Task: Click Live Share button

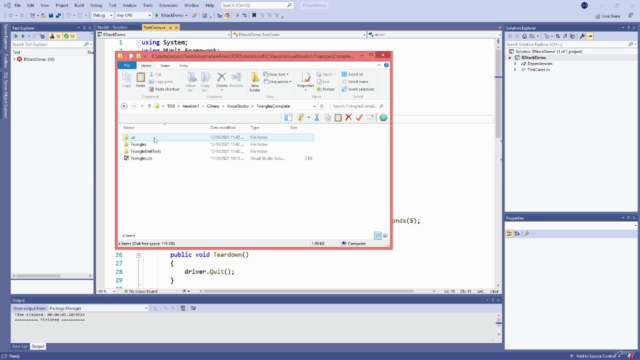Action: pyautogui.click(x=608, y=16)
